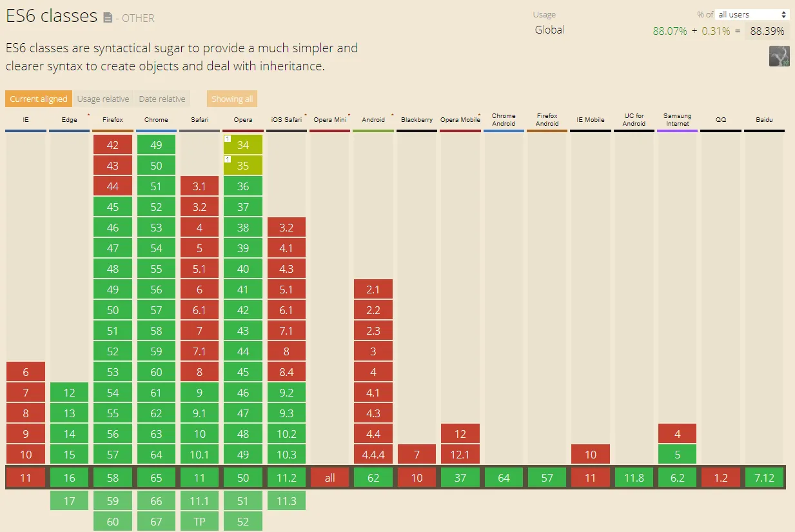Click the Opera 36 cell
Viewport: 795px width, 532px height.
click(x=243, y=186)
